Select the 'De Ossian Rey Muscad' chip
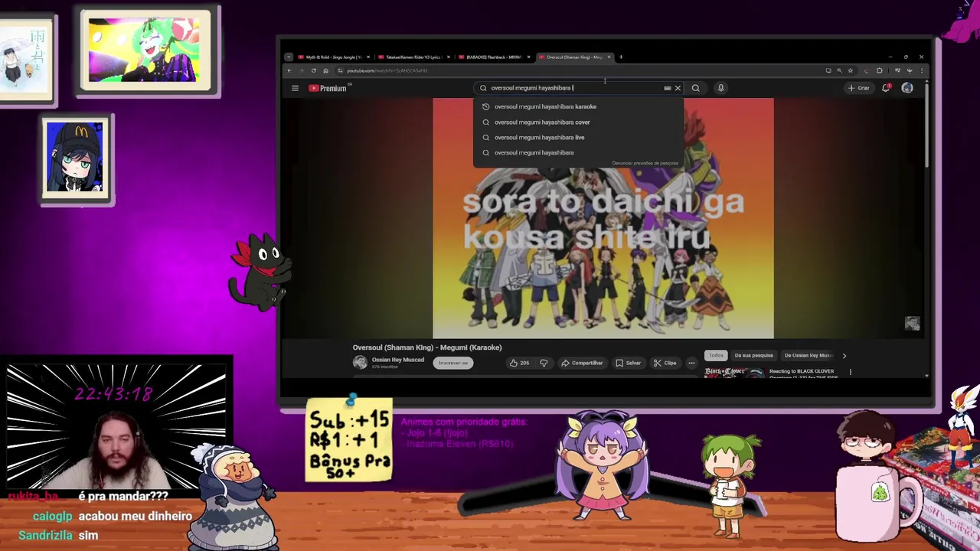The image size is (980, 551). pos(808,355)
